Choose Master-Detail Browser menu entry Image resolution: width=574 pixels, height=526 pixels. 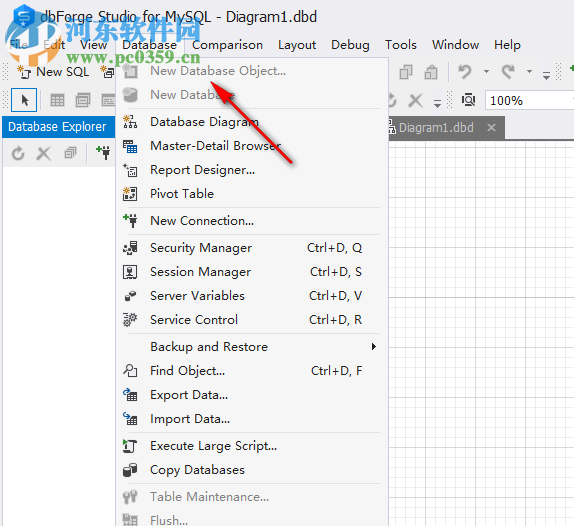pyautogui.click(x=251, y=146)
